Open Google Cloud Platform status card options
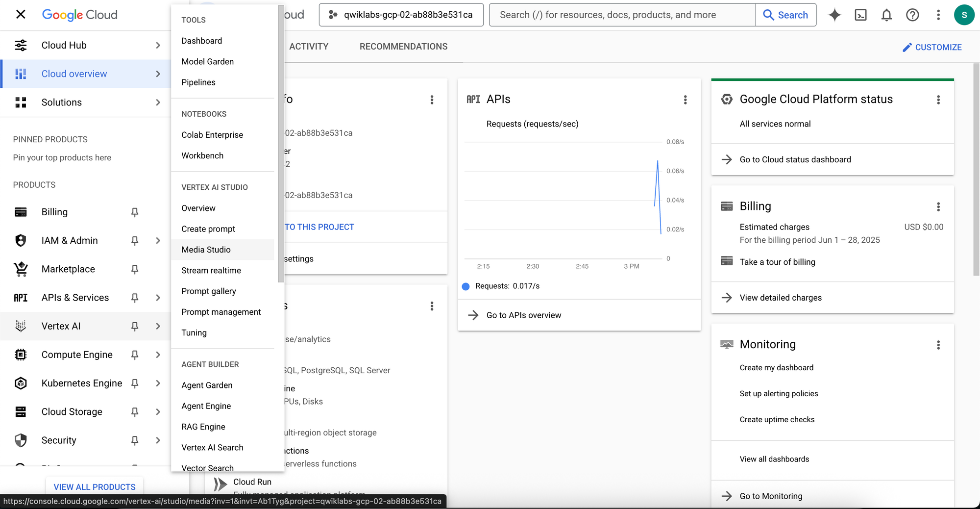Viewport: 980px width, 509px height. tap(938, 100)
